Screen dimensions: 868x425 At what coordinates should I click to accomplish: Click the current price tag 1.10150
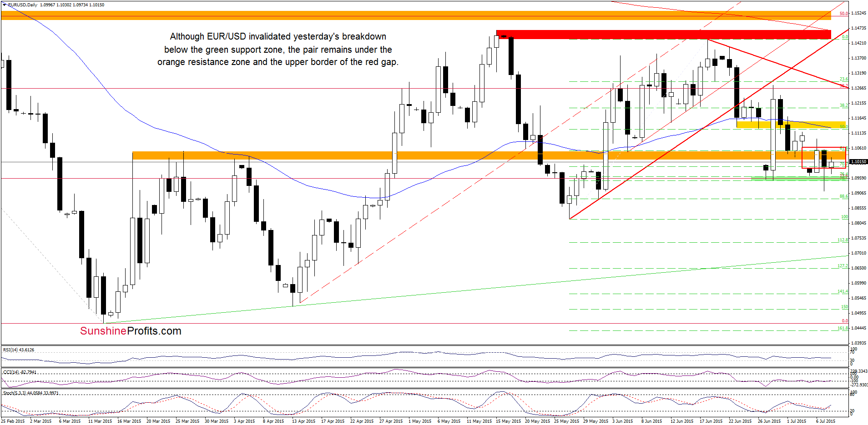tap(858, 161)
